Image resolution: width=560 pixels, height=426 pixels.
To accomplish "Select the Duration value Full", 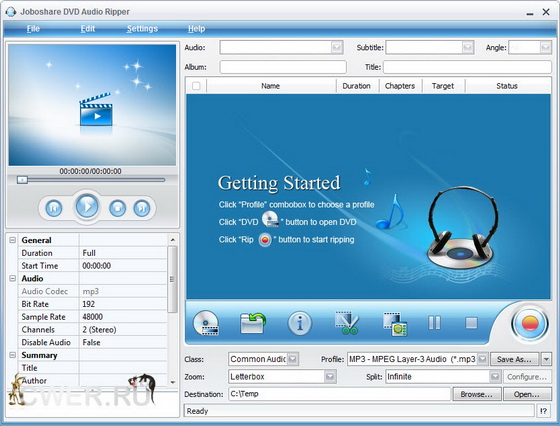I will pos(123,253).
